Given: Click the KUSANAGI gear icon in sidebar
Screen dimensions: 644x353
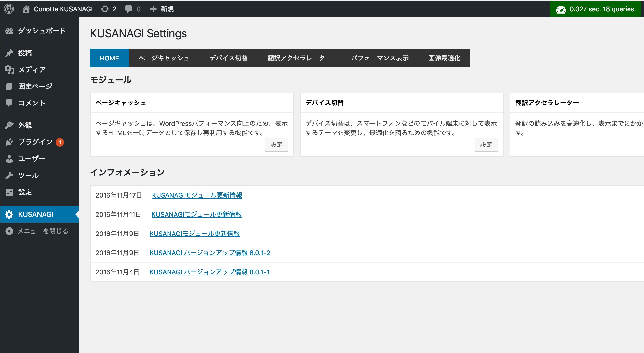Looking at the screenshot, I should coord(10,214).
